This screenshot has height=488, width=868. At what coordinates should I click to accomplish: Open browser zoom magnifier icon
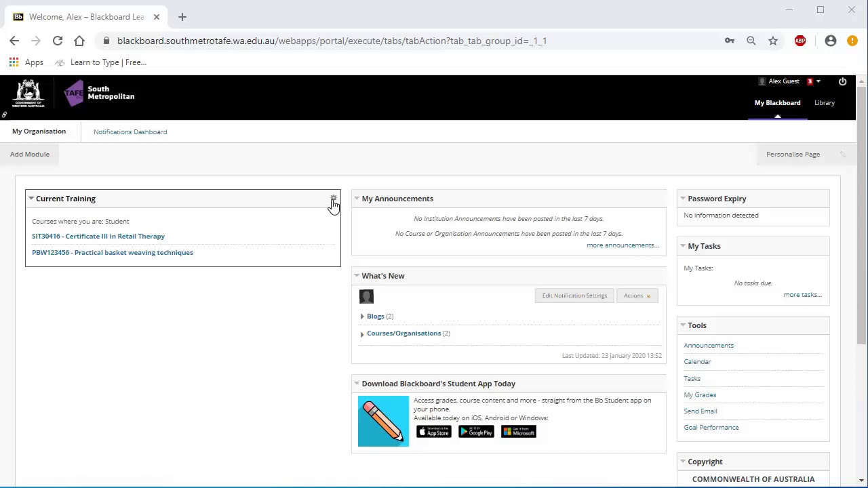pos(751,41)
